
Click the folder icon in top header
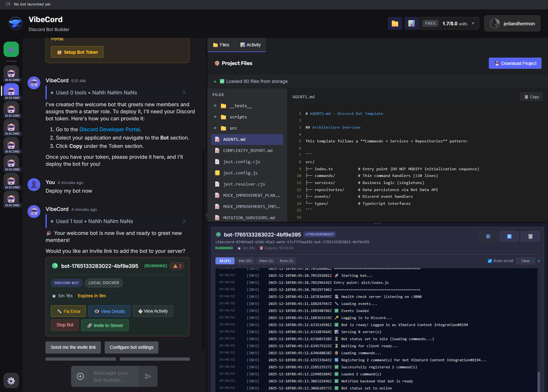(x=395, y=23)
